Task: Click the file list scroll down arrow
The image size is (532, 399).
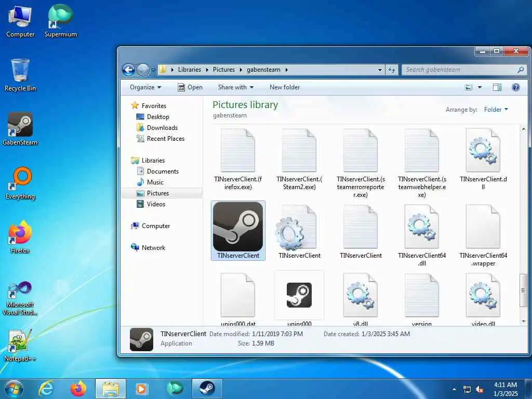Action: click(x=524, y=321)
